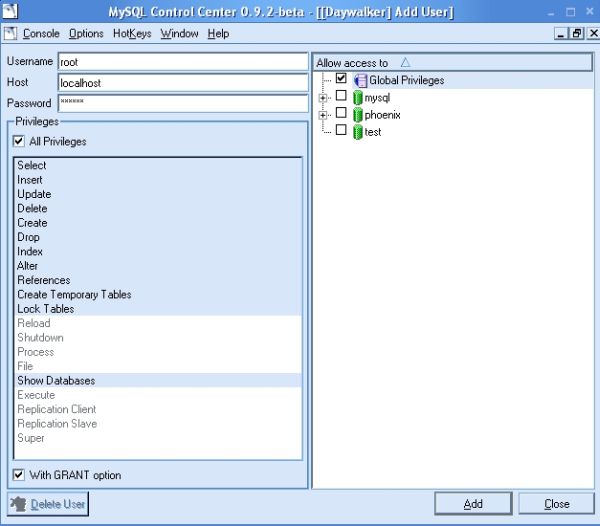Viewport: 600px width, 526px height.
Task: Minimize the inner Add User window
Action: pyautogui.click(x=561, y=34)
